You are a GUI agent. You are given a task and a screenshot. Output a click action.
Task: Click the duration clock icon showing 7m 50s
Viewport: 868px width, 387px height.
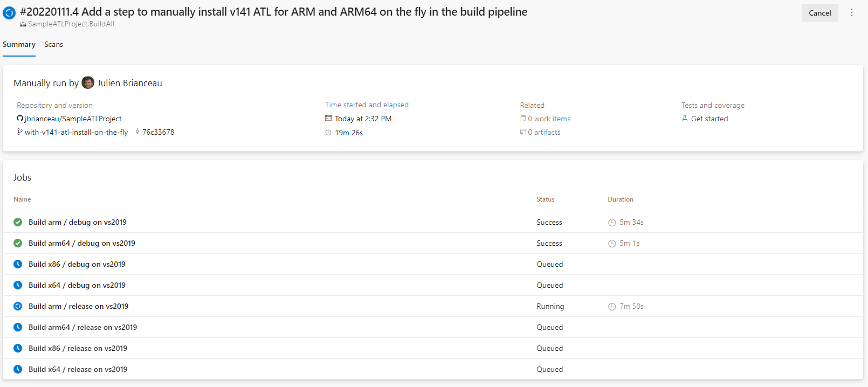click(x=612, y=306)
